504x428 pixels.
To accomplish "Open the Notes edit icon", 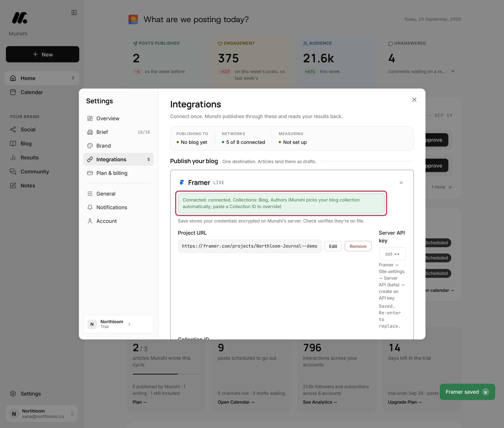I will click(13, 186).
